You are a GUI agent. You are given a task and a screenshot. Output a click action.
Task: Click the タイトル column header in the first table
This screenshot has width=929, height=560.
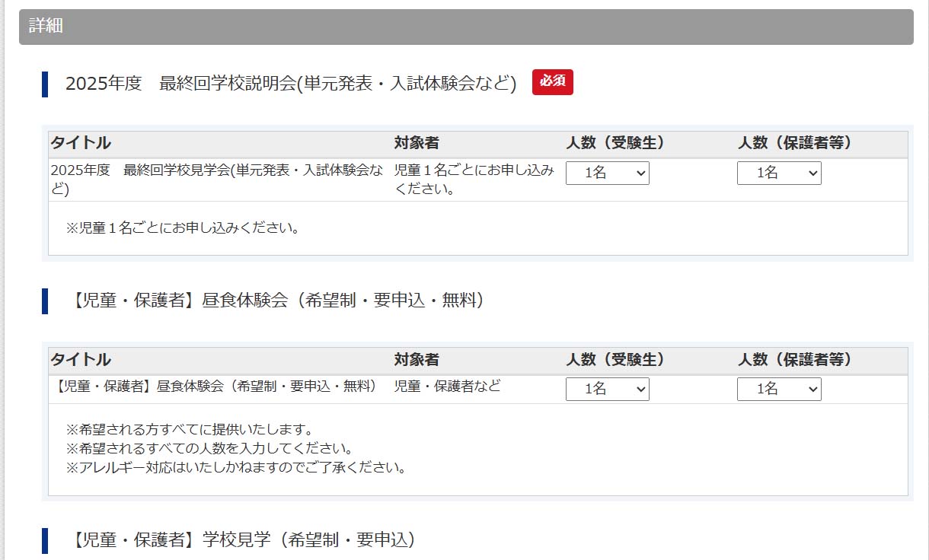click(x=81, y=143)
